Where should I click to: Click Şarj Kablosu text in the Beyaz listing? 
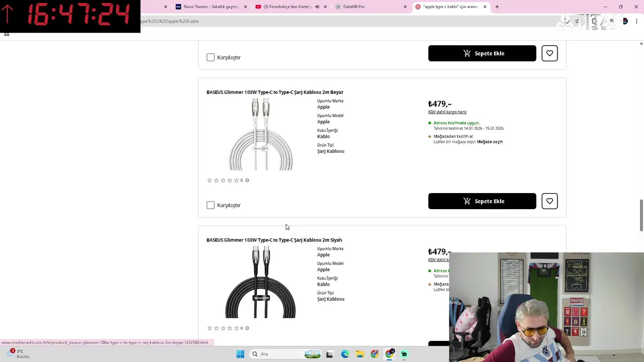click(331, 151)
